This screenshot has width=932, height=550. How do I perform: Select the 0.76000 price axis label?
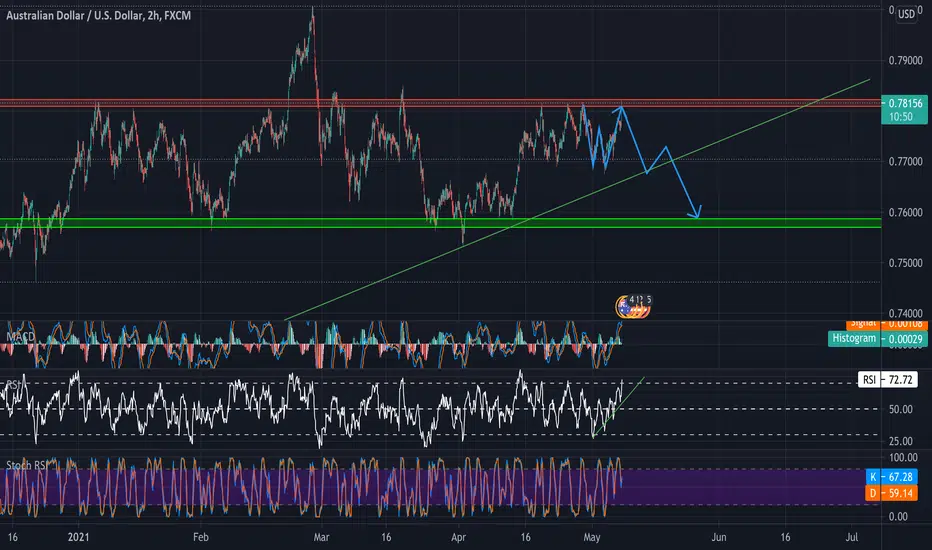point(905,212)
